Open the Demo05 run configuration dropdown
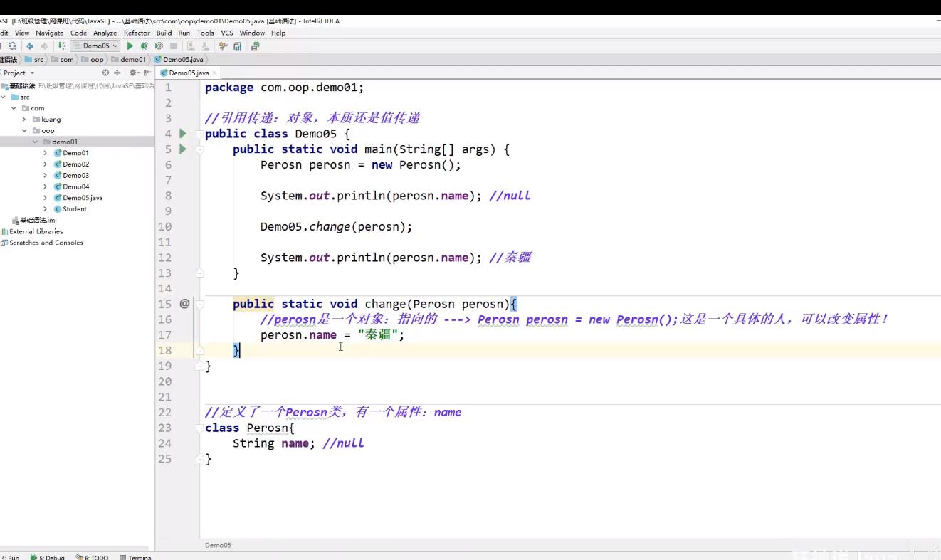941x560 pixels. 95,46
